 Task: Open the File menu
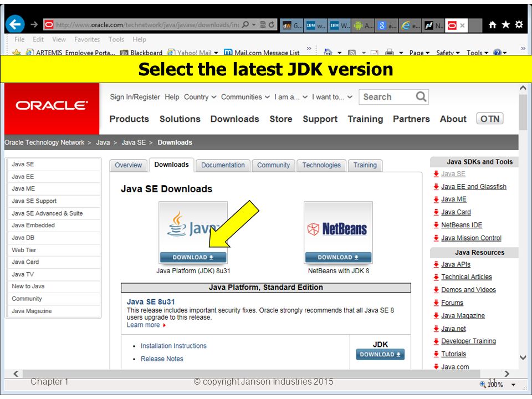pos(19,39)
